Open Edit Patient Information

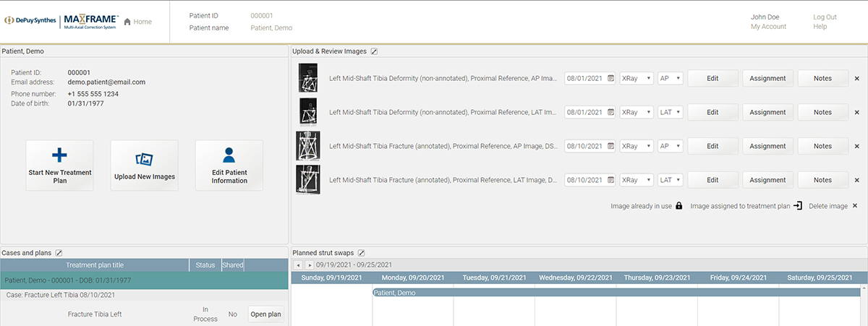229,166
